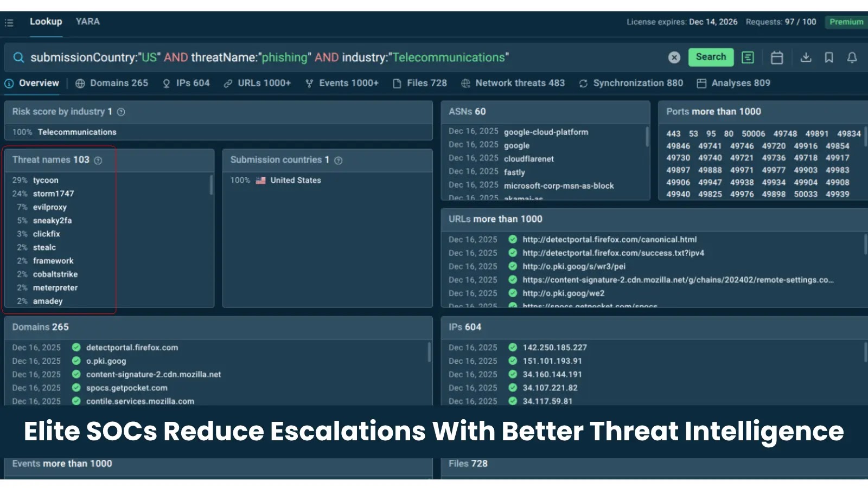The width and height of the screenshot is (868, 488).
Task: Click the green Search button
Action: click(711, 57)
